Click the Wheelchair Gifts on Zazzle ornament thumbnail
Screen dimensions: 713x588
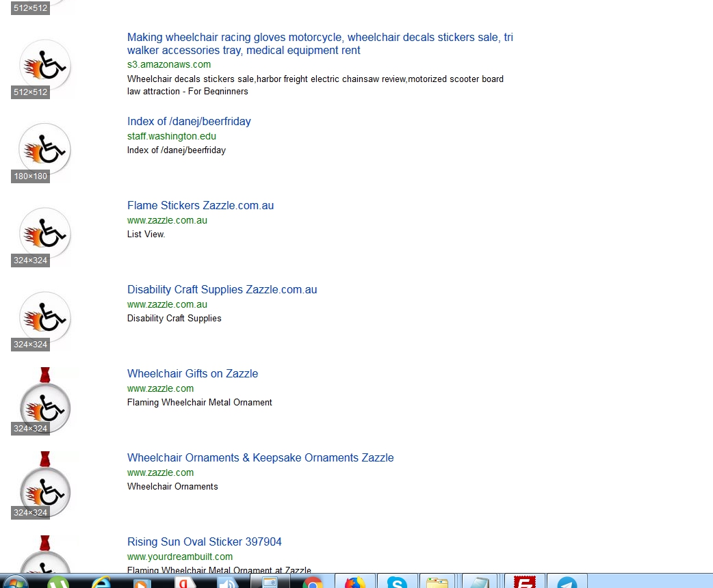click(44, 400)
